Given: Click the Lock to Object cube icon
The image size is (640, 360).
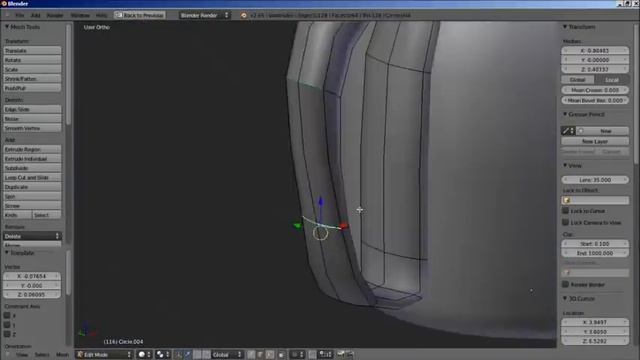Looking at the screenshot, I should point(567,200).
